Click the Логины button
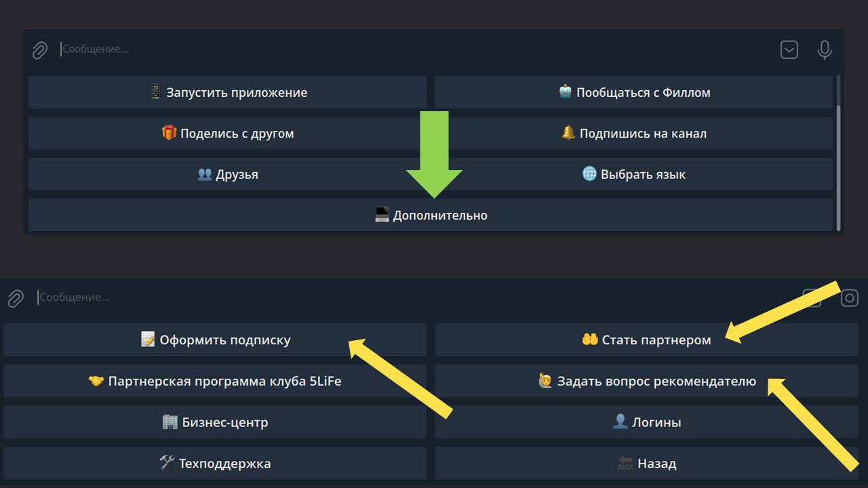This screenshot has width=868, height=488. click(646, 422)
